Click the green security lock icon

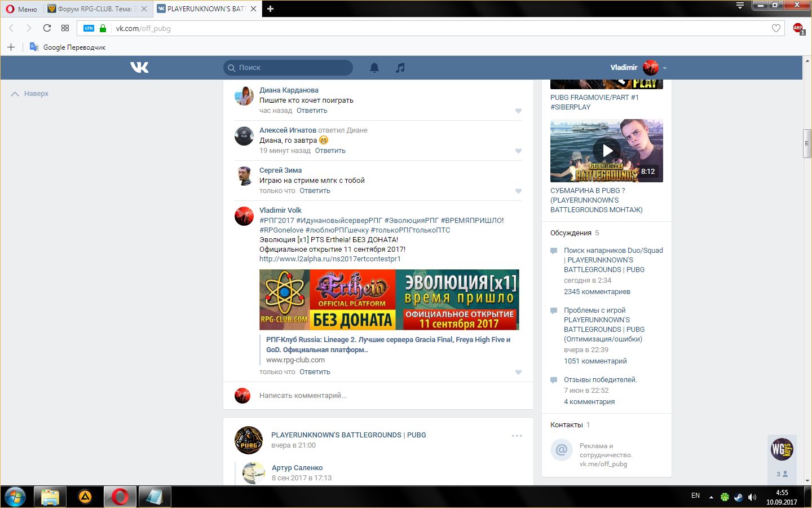[103, 28]
